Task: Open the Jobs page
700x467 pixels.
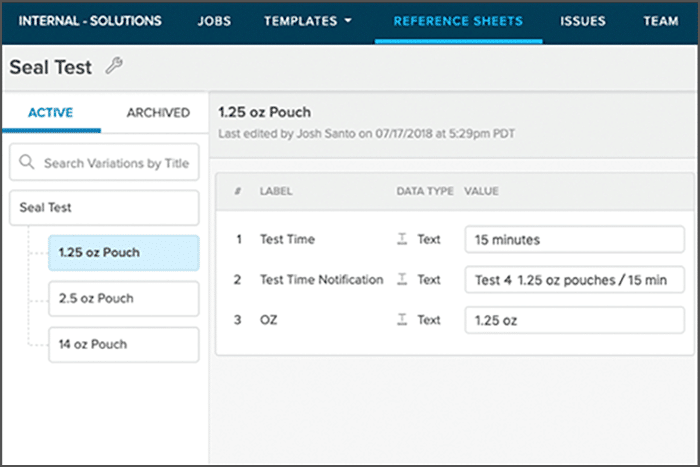Action: (214, 21)
